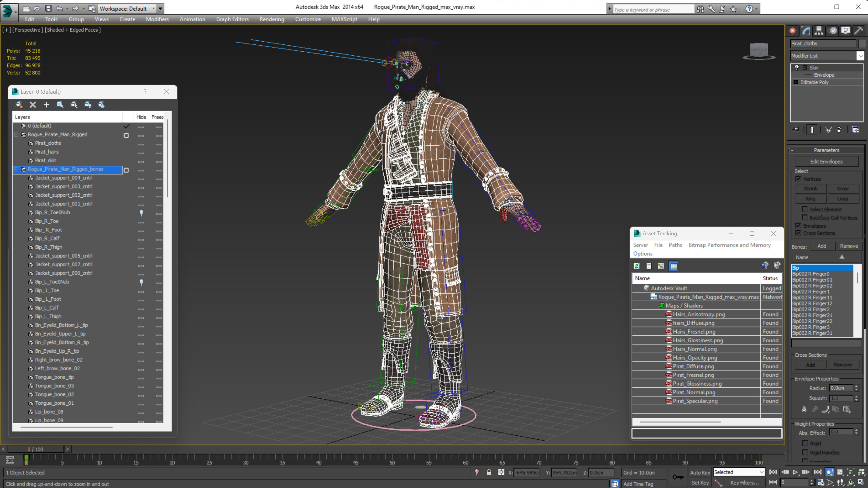Click Refresh icon in Asset Tracking
The image size is (868, 488).
click(636, 266)
